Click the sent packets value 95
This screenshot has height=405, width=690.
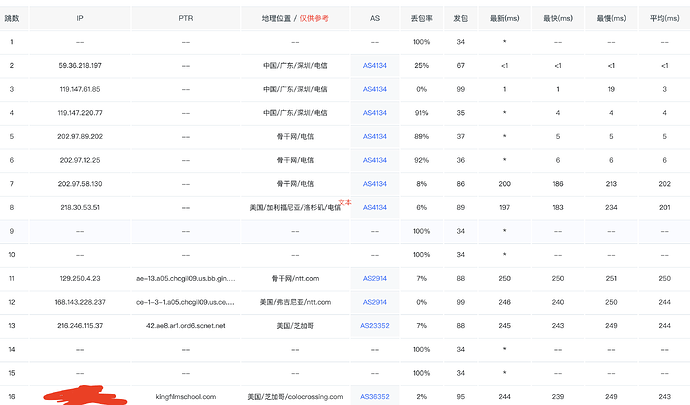pyautogui.click(x=460, y=397)
